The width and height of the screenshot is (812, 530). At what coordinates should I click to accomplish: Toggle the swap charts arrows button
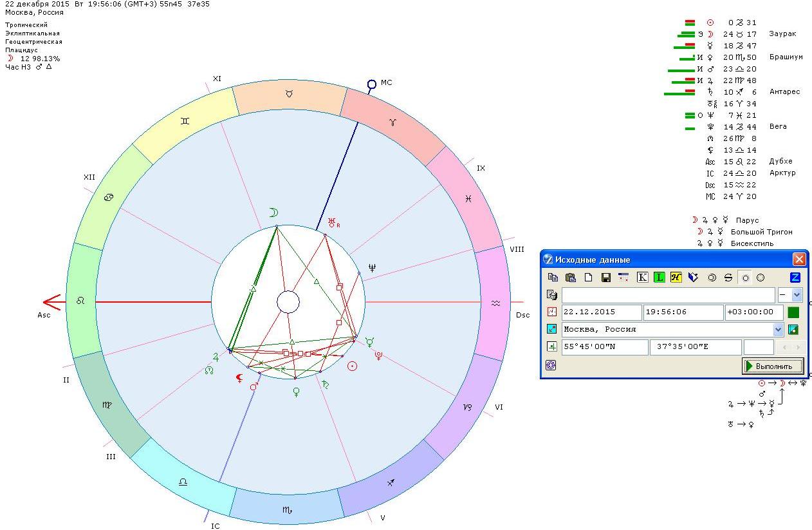(x=728, y=278)
